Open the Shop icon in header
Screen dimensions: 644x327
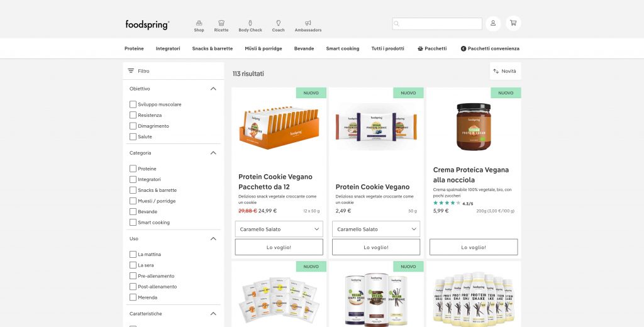(199, 23)
